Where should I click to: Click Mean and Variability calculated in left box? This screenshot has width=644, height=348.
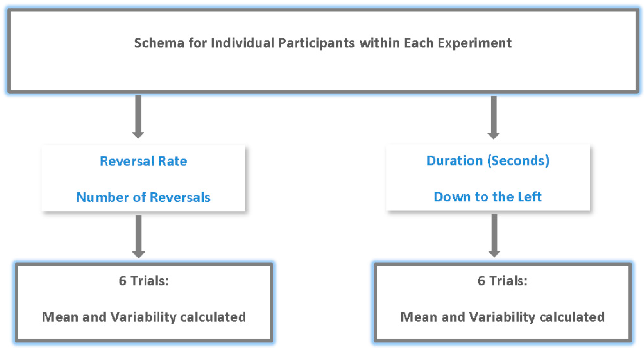144,317
